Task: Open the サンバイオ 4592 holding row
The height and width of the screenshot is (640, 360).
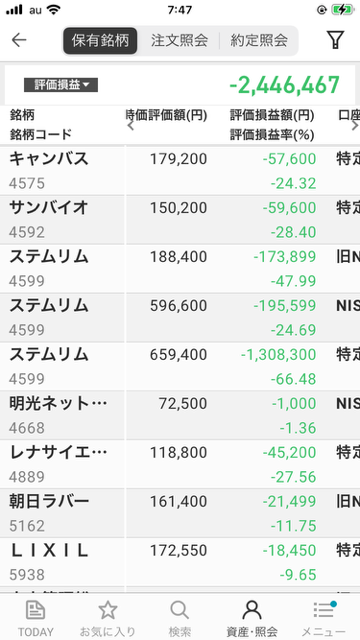Action: tap(180, 220)
